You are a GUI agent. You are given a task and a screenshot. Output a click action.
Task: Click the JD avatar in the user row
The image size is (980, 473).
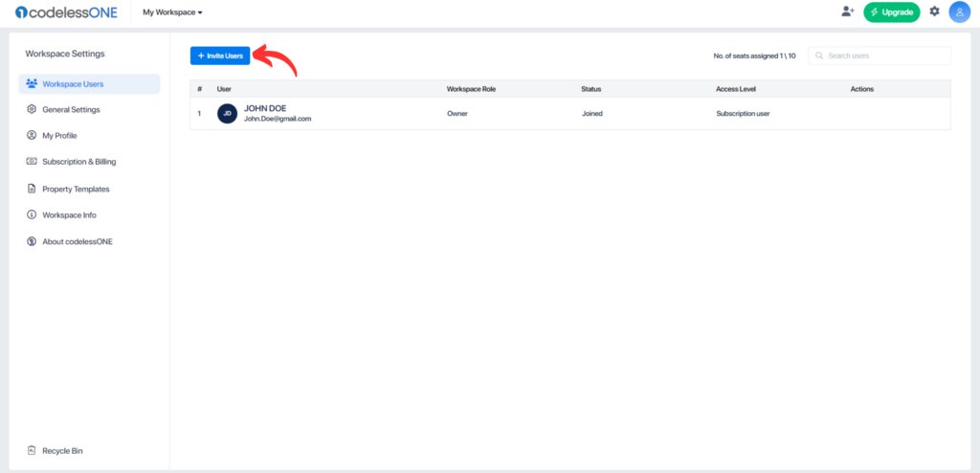228,114
